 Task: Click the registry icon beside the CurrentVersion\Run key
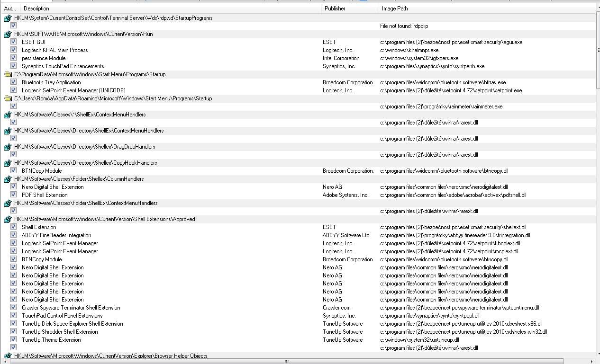(8, 34)
